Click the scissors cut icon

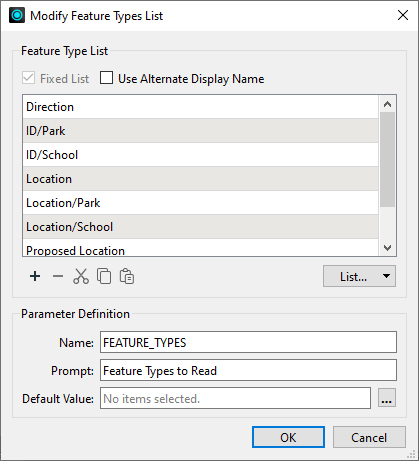(81, 276)
